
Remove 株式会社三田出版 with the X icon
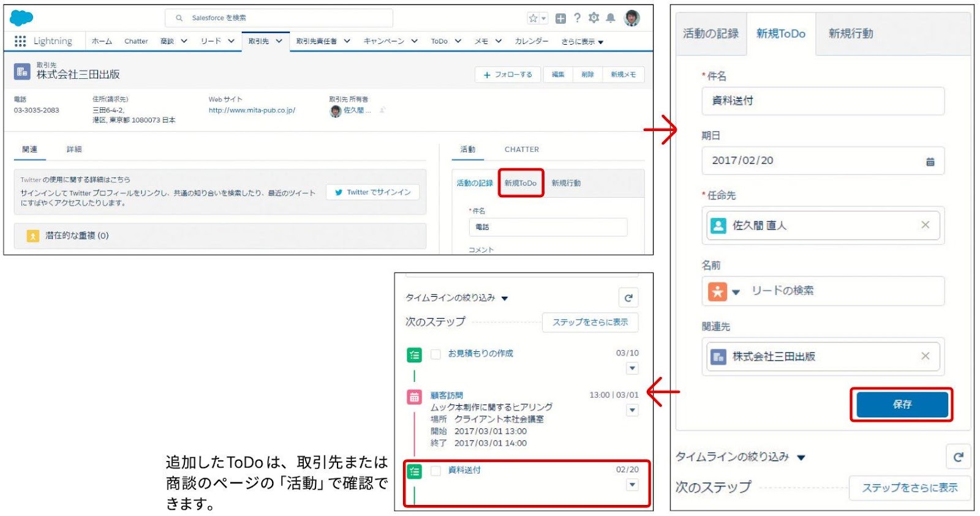[x=925, y=356]
